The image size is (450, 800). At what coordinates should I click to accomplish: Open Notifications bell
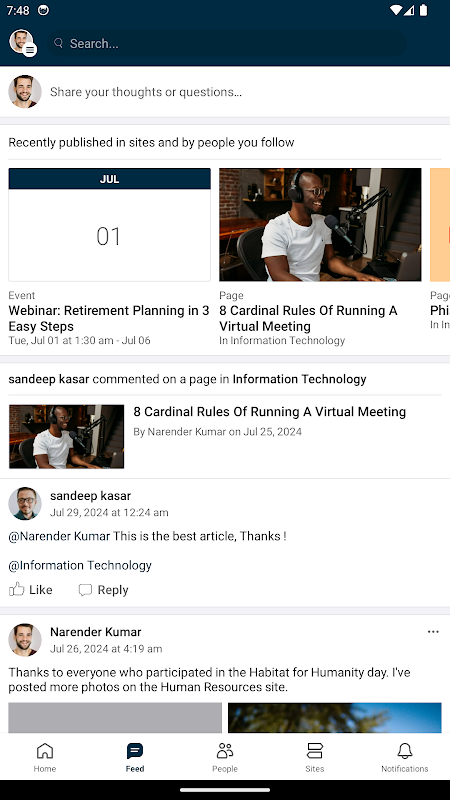(405, 757)
